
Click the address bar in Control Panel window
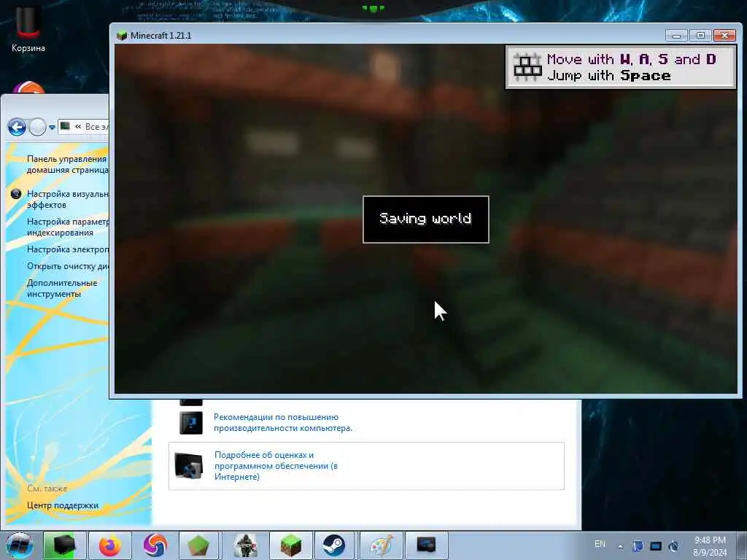(x=83, y=127)
